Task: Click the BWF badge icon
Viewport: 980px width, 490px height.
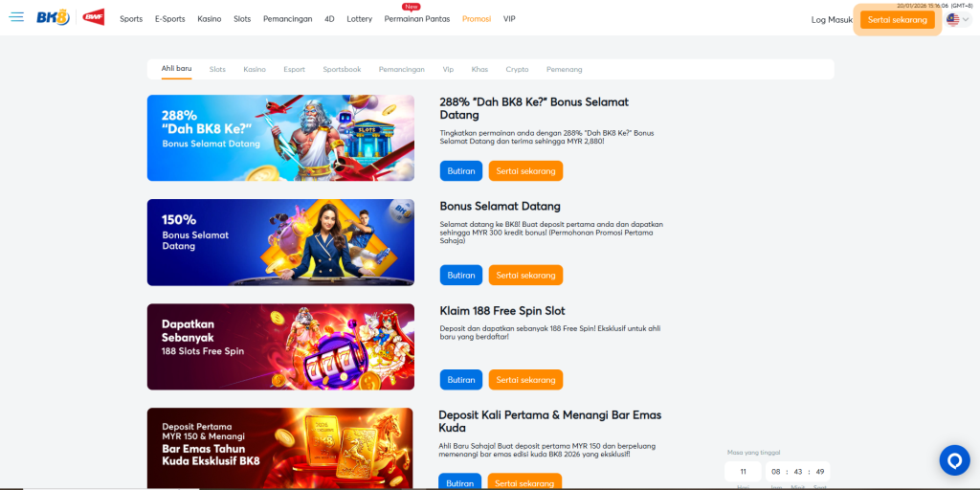Action: 94,18
